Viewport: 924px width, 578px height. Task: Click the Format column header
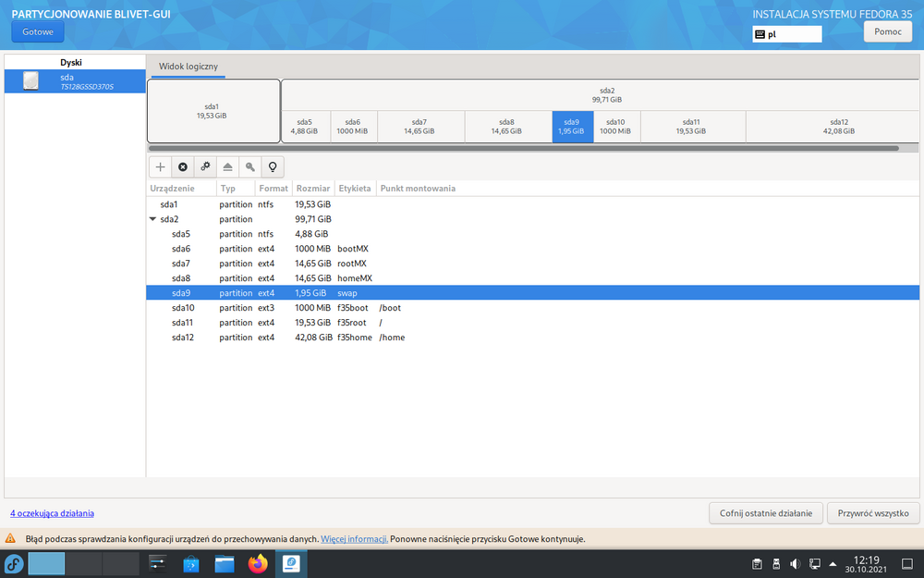click(274, 188)
